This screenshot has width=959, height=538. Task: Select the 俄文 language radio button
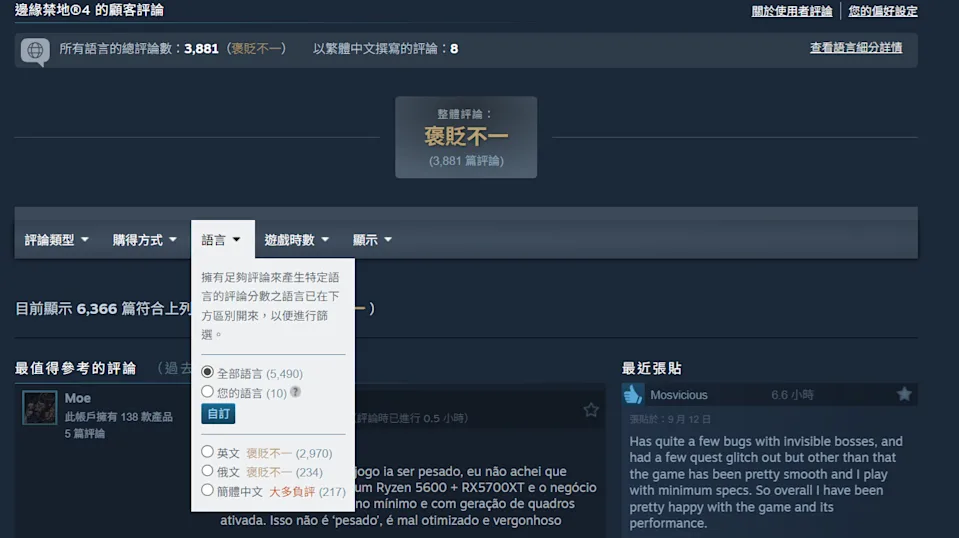tap(207, 471)
